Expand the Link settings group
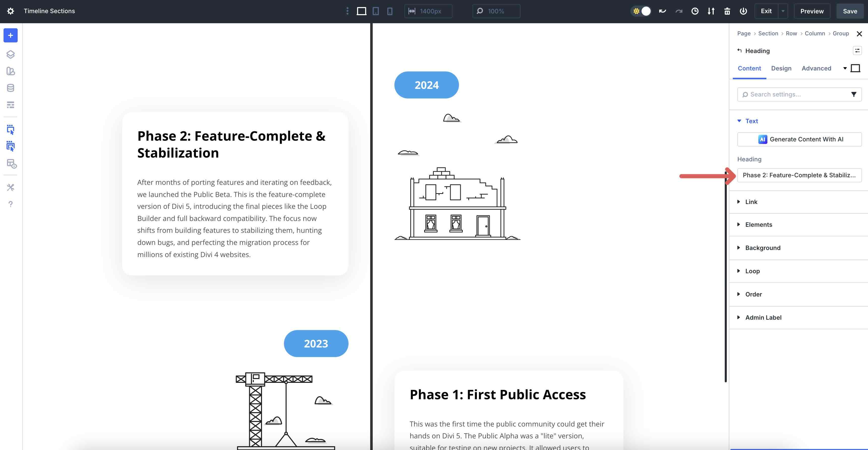This screenshot has width=868, height=450. (751, 202)
